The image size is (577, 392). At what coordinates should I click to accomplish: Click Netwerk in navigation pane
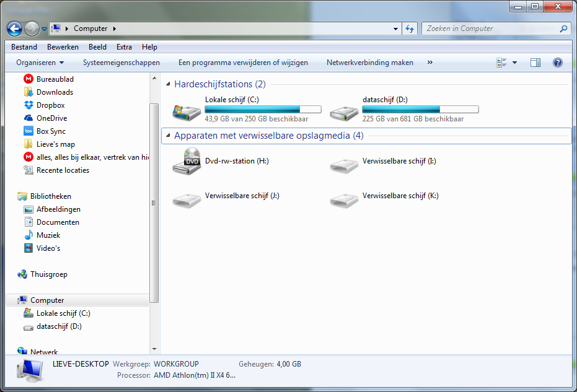click(44, 352)
